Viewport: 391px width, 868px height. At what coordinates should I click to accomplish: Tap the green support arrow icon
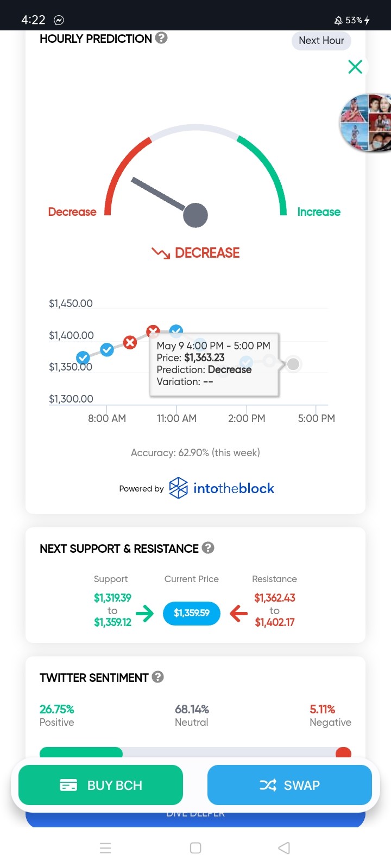tap(145, 613)
